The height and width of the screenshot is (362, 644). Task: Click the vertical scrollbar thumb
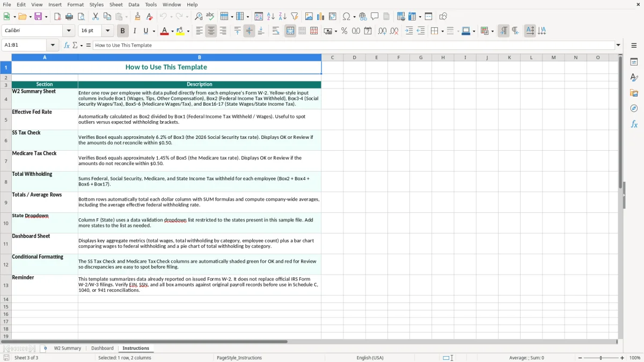point(620,122)
